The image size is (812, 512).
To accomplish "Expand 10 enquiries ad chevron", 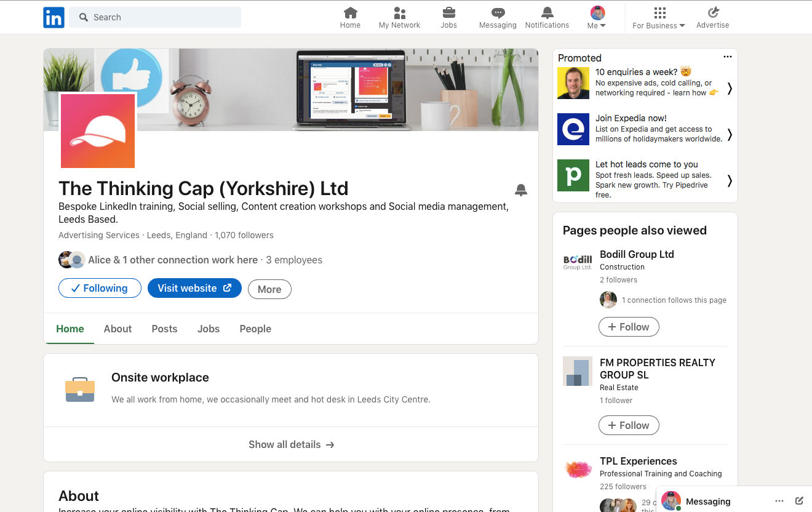I will [x=730, y=89].
